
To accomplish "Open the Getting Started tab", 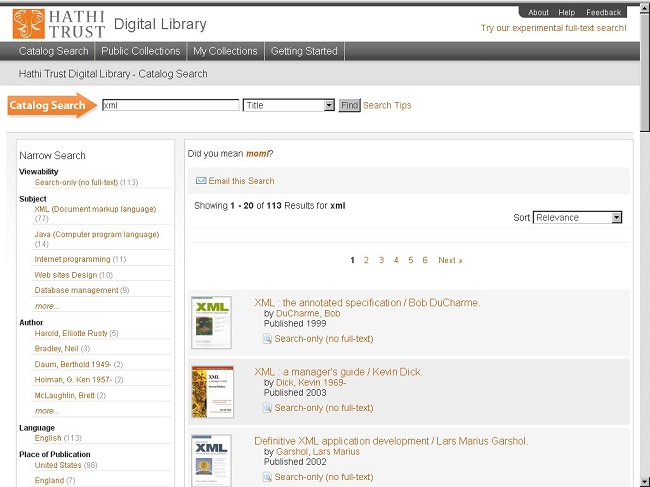I will (x=304, y=51).
